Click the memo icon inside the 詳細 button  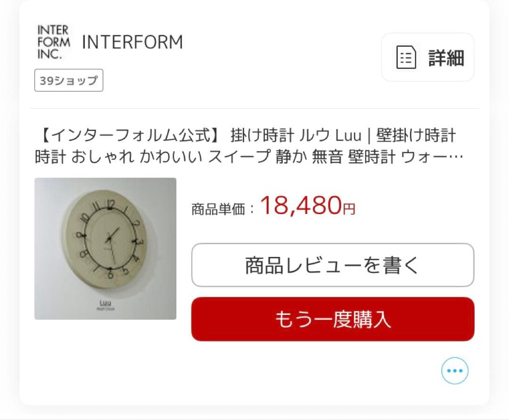406,57
